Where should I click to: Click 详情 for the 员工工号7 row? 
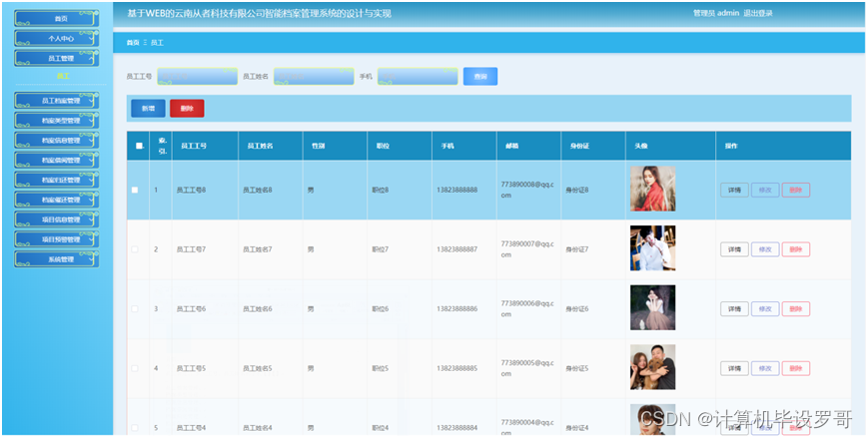click(734, 249)
